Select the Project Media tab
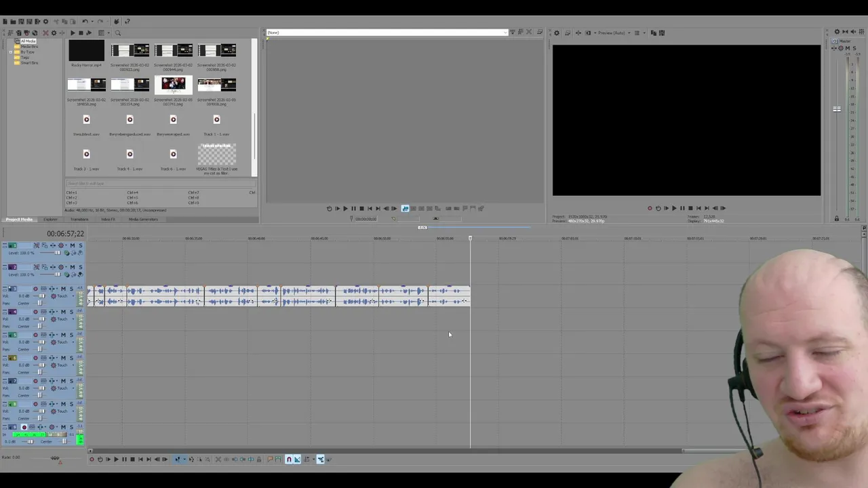Viewport: 868px width, 488px height. point(19,220)
